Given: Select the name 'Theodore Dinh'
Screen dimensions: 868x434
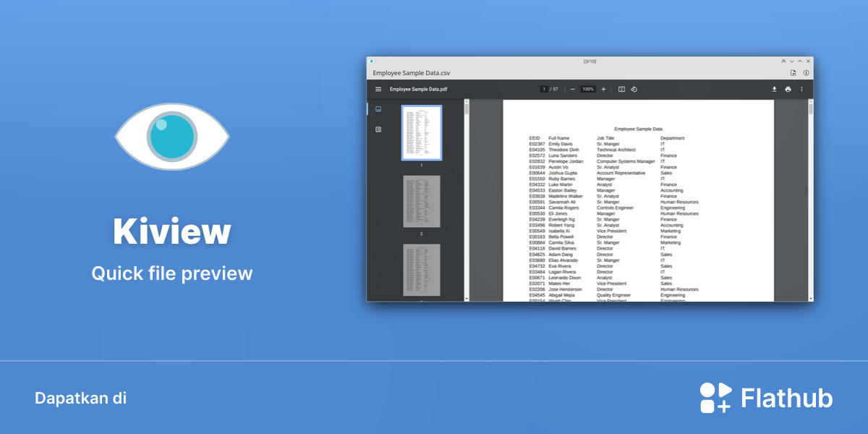Looking at the screenshot, I should point(563,150).
